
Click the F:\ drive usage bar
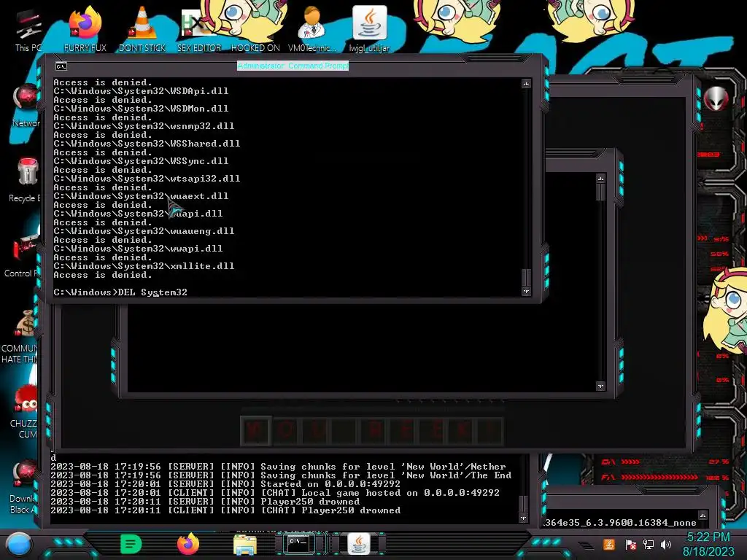[x=664, y=477]
